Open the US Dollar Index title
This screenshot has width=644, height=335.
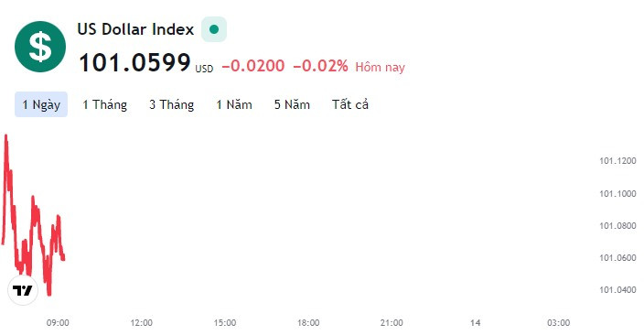[135, 29]
